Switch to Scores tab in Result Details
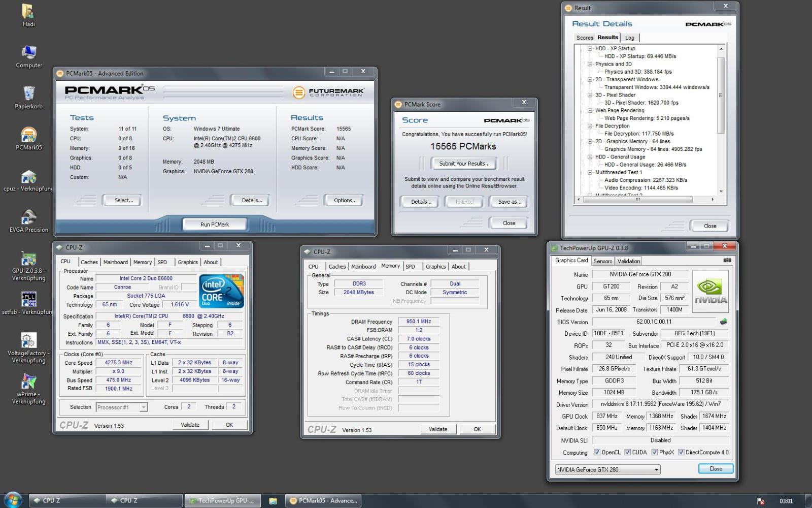812x508 pixels. 585,38
